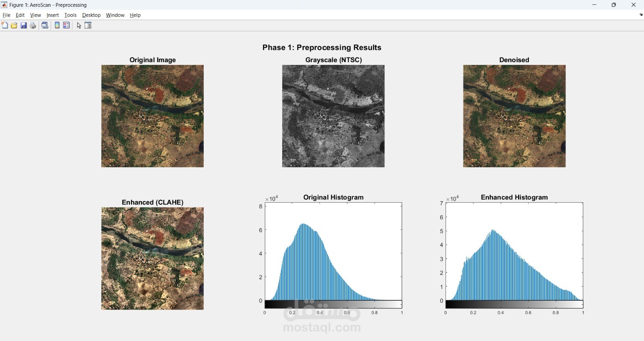The height and width of the screenshot is (341, 644).
Task: Click the 'Original Histogram' title text
Action: [334, 198]
